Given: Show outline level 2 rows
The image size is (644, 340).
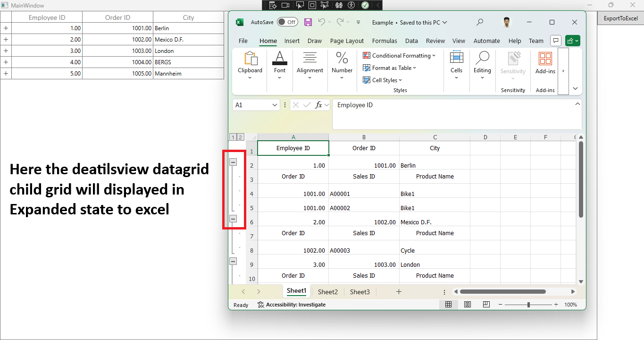Looking at the screenshot, I should click(240, 137).
